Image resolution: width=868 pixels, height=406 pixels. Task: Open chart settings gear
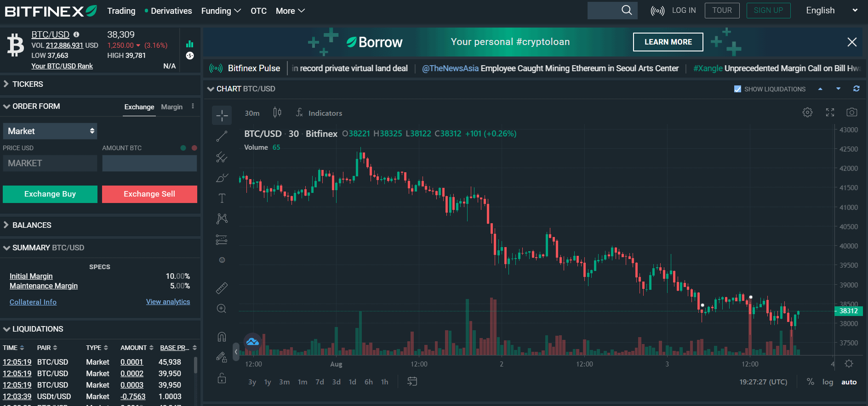[x=807, y=113]
